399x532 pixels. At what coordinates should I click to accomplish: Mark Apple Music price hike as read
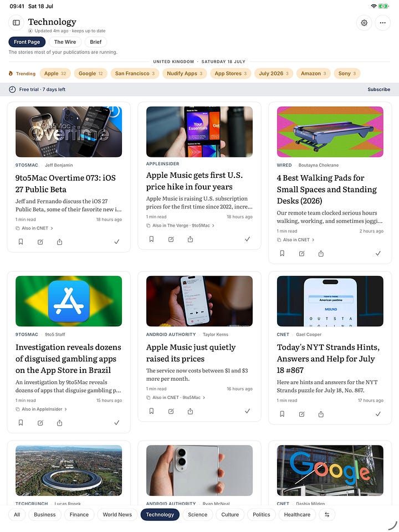click(247, 239)
